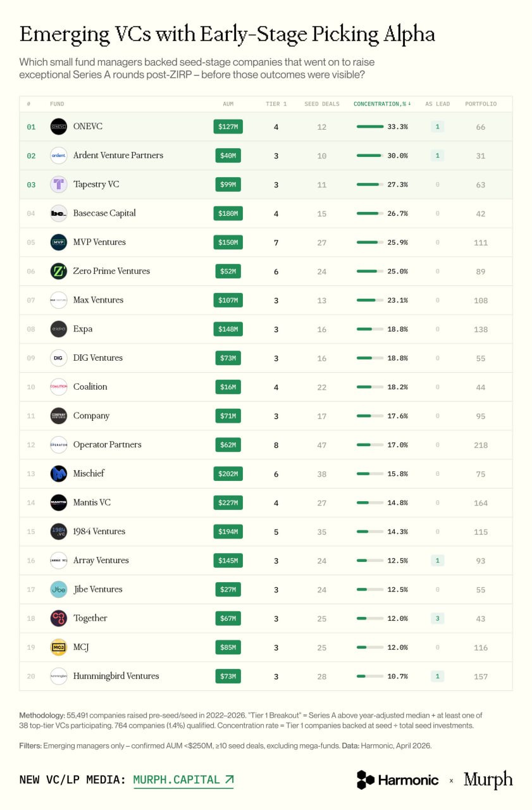The height and width of the screenshot is (810, 532).
Task: Click the $16M AUM badge for Coalition
Action: [228, 387]
